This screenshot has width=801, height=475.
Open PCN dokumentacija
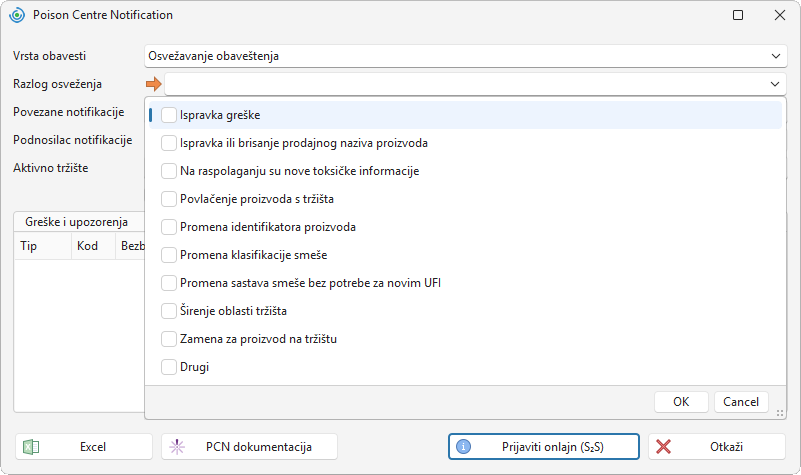click(x=249, y=447)
